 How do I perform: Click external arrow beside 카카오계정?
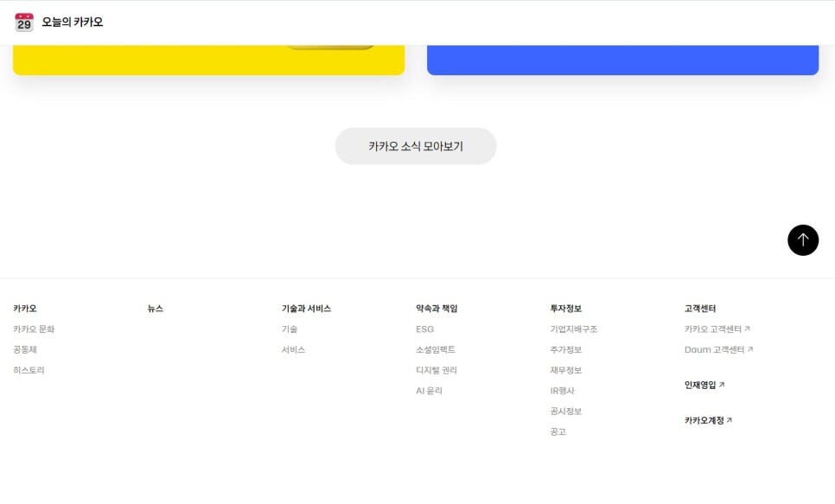[729, 420]
